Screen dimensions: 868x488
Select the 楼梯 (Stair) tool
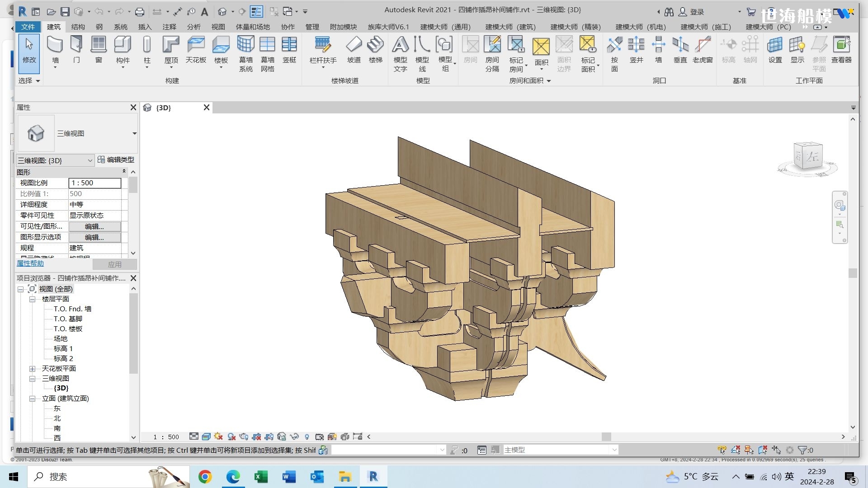376,50
